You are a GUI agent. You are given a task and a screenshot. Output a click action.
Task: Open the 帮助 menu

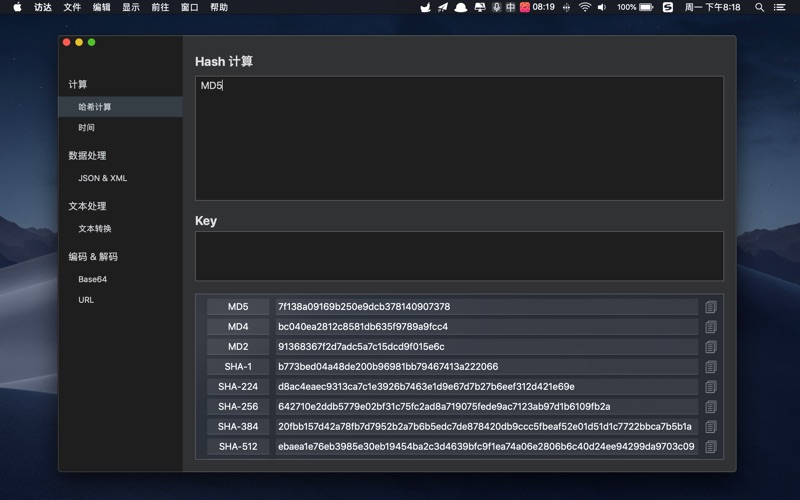[219, 7]
